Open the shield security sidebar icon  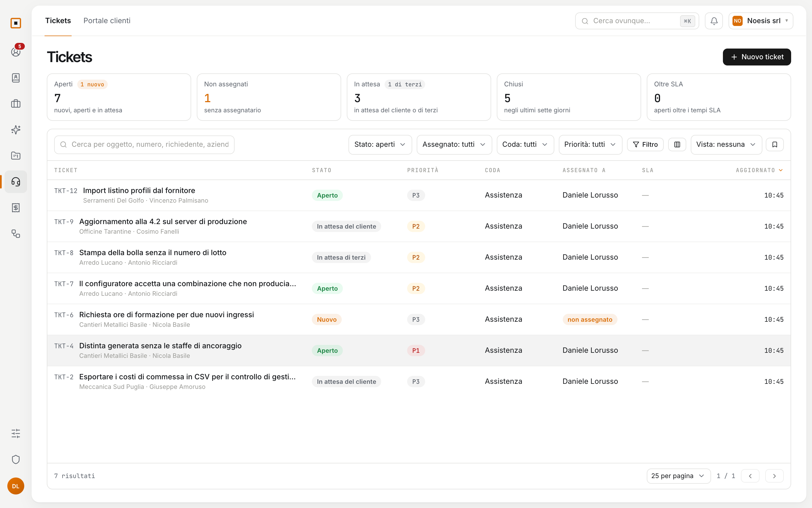(x=16, y=459)
